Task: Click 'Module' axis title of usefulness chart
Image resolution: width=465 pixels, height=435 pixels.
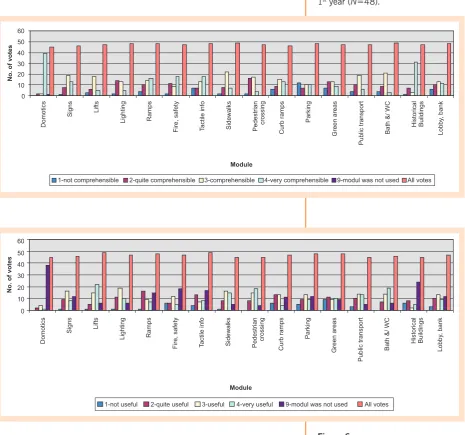Action: click(241, 388)
